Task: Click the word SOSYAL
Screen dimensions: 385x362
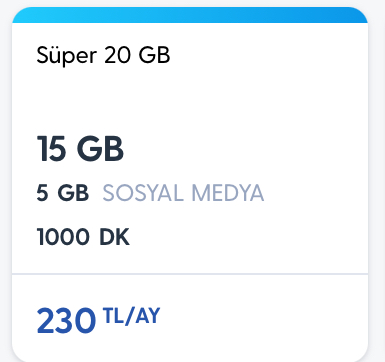Action: [143, 193]
